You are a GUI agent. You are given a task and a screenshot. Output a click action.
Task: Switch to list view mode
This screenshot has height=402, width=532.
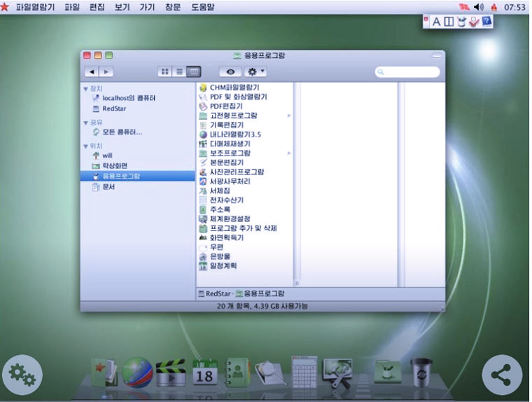pyautogui.click(x=179, y=71)
